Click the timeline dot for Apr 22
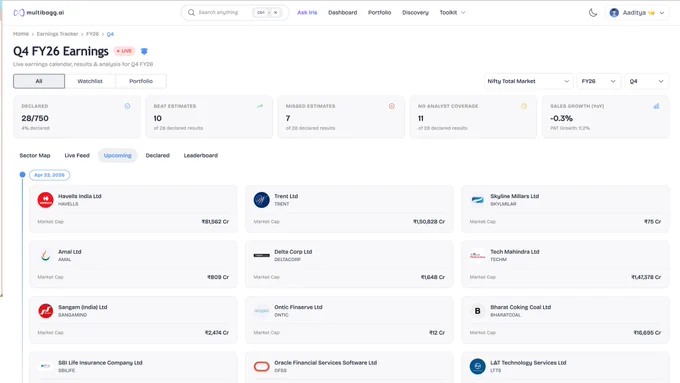 tap(23, 175)
